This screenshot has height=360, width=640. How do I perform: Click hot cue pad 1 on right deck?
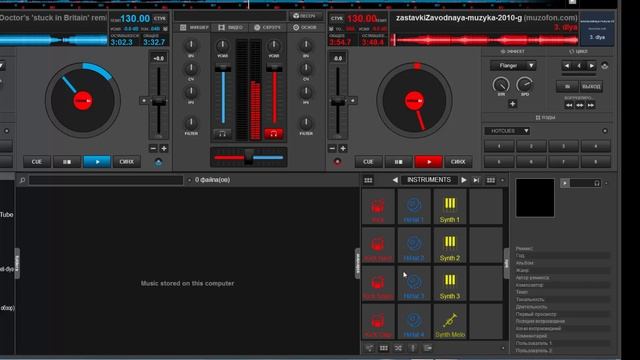(499, 146)
